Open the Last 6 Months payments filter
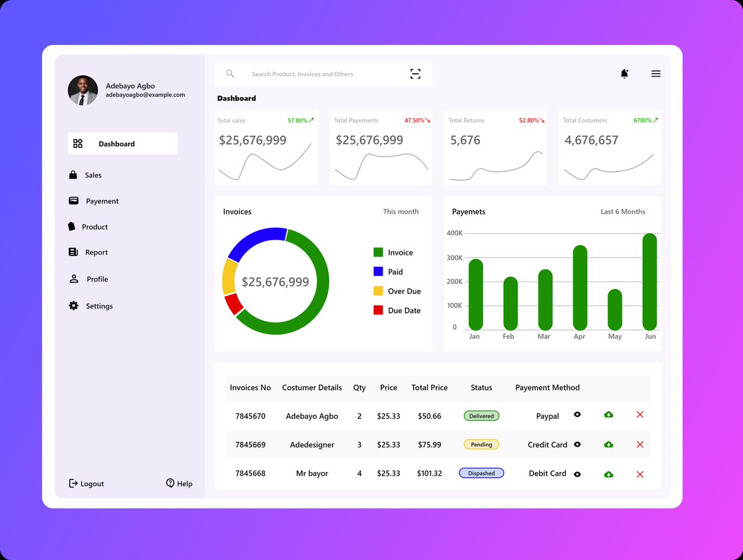 pos(623,211)
